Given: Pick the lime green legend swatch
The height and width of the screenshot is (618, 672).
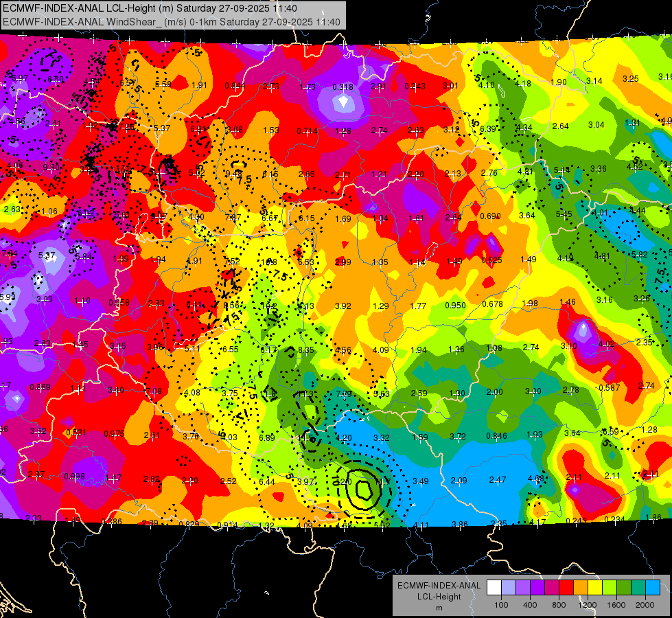Looking at the screenshot, I should pos(610,588).
